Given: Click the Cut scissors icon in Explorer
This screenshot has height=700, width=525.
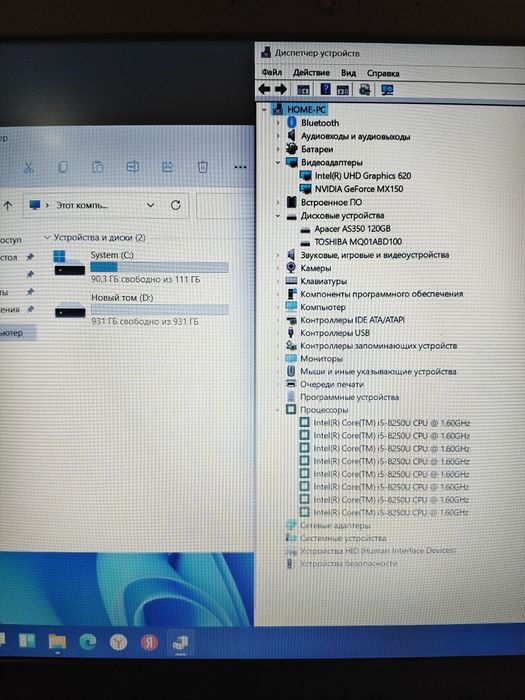Looking at the screenshot, I should pyautogui.click(x=29, y=167).
